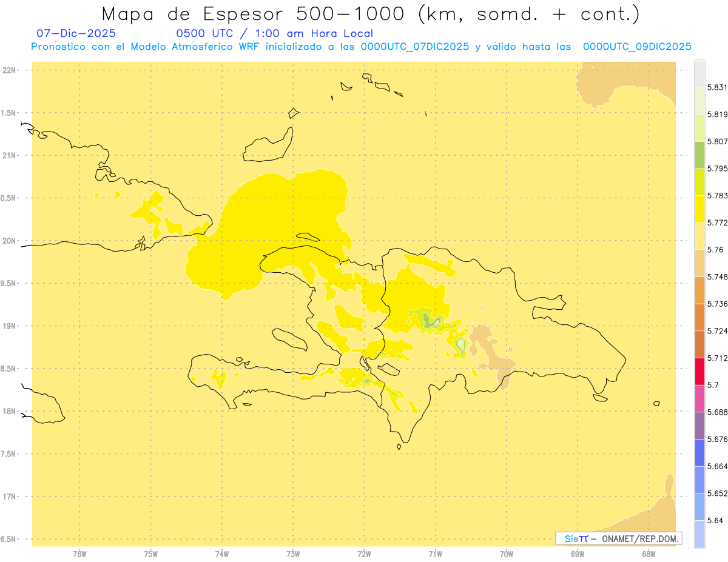Select the purple legend swatch above 5.676
The image size is (728, 562).
(699, 425)
